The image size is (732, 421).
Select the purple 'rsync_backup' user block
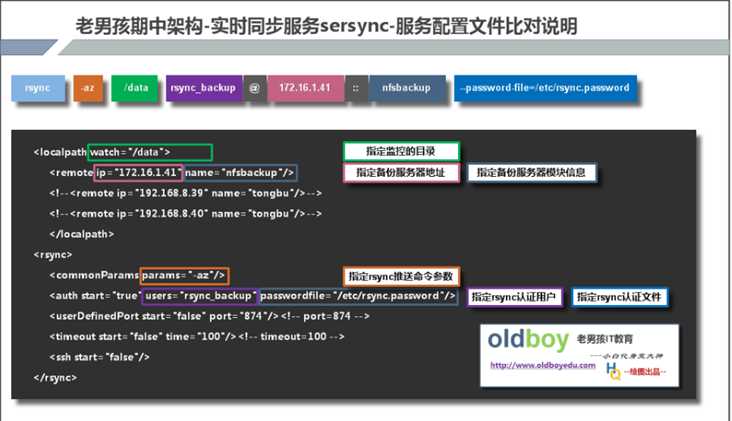[x=204, y=88]
